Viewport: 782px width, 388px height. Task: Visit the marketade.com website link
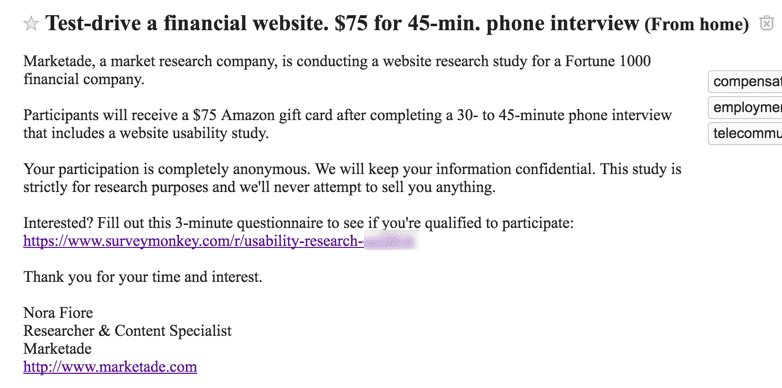pos(110,367)
